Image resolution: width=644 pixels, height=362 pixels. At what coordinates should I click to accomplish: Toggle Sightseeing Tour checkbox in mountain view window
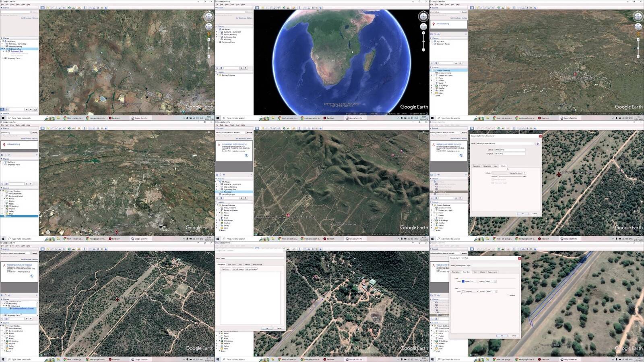point(219,189)
